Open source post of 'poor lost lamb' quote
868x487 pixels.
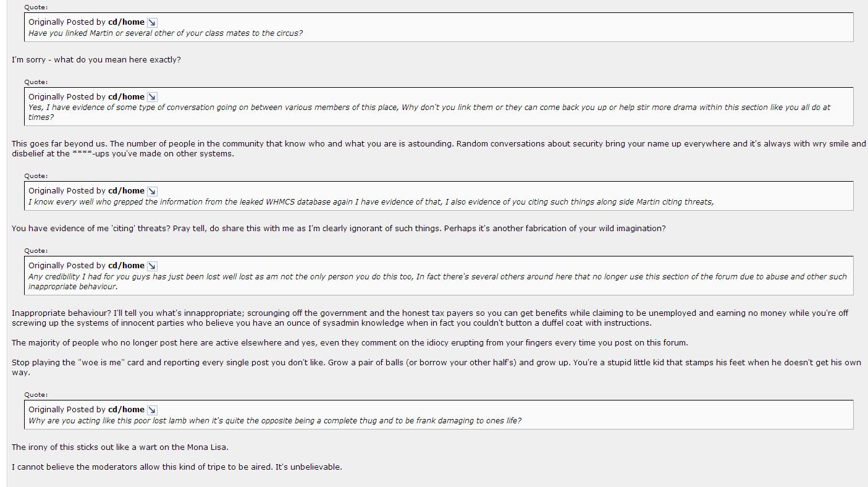click(x=152, y=410)
